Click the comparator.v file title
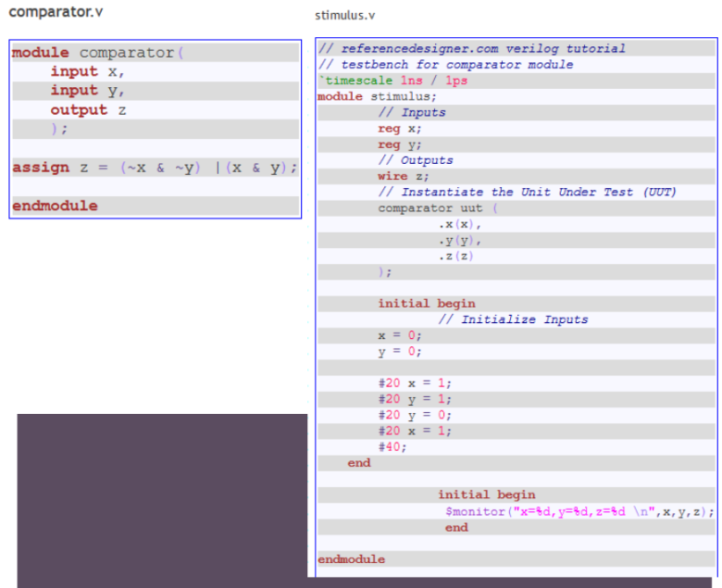This screenshot has height=588, width=722. (x=56, y=11)
